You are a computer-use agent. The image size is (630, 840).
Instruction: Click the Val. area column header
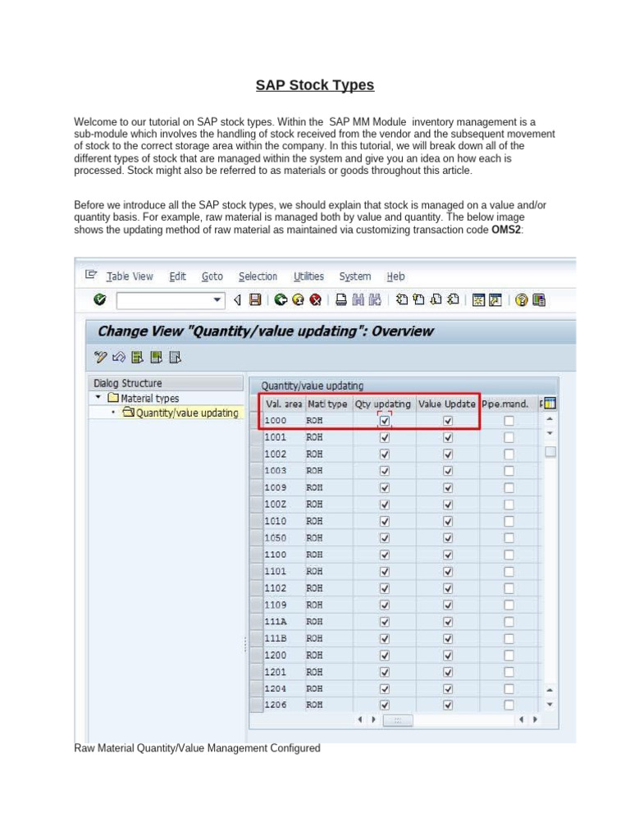(x=283, y=404)
